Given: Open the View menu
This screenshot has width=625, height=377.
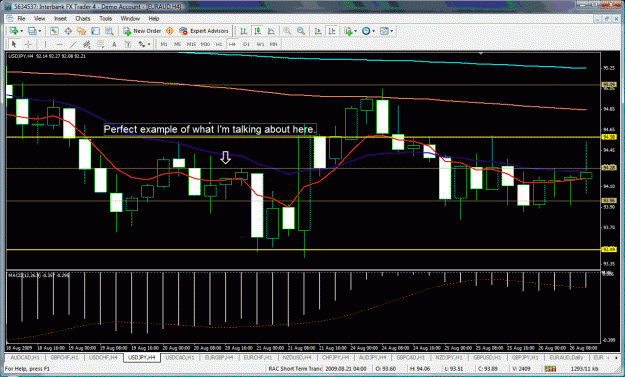Looking at the screenshot, I should (39, 18).
